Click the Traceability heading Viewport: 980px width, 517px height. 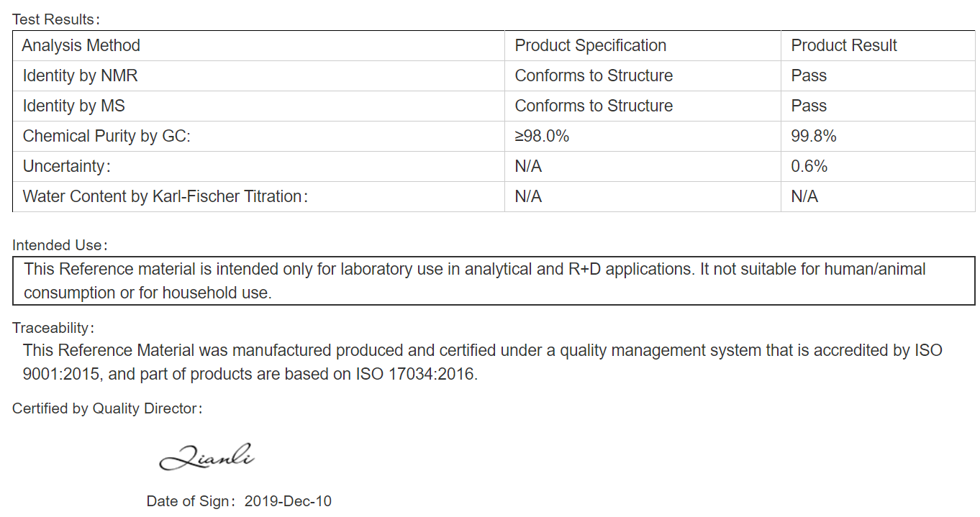(53, 328)
